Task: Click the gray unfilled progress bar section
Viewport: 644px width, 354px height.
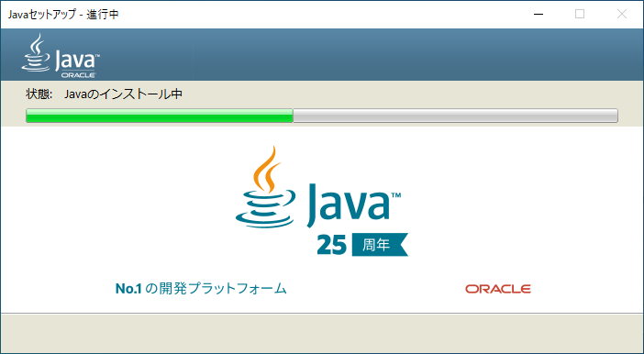Action: click(x=455, y=116)
